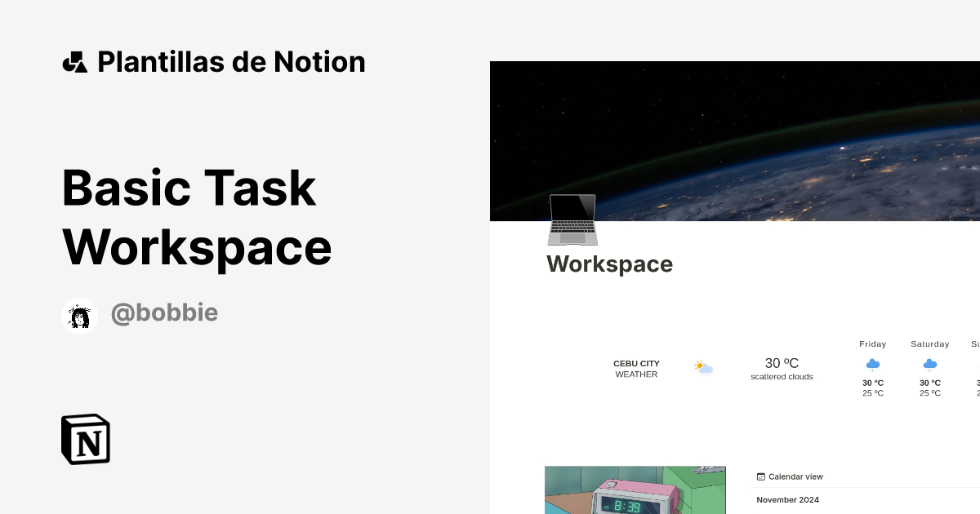Click Friday's rain cloud forecast icon

tap(872, 364)
